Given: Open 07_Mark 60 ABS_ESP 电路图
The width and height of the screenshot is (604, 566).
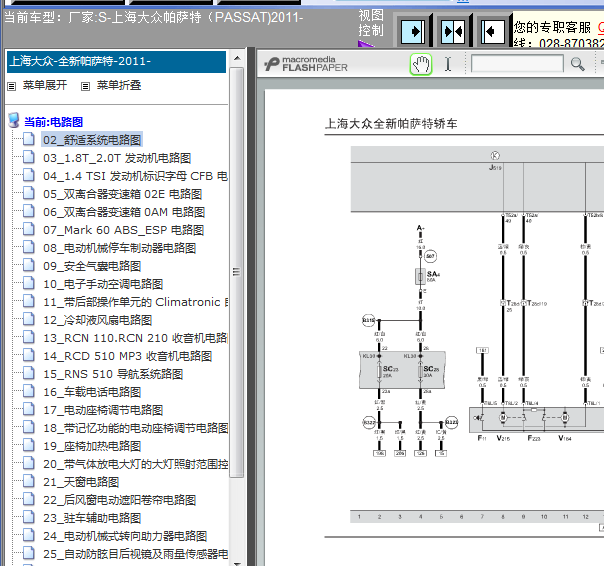Looking at the screenshot, I should tap(123, 230).
